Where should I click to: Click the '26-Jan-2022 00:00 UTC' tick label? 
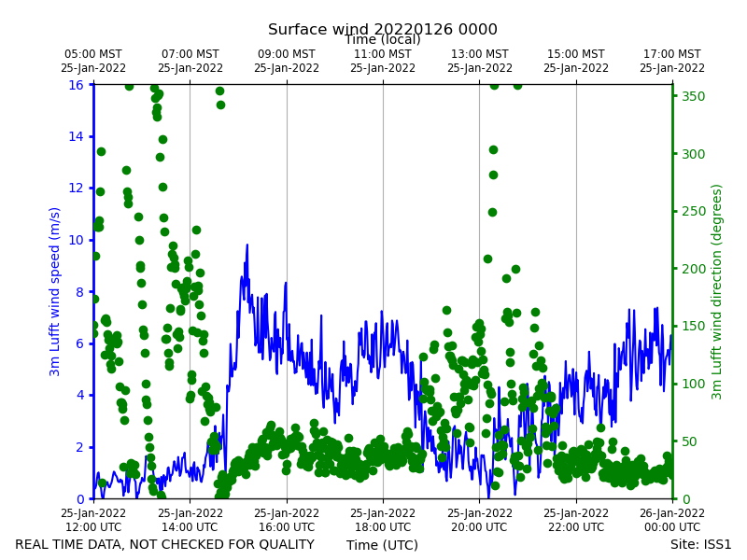click(672, 520)
